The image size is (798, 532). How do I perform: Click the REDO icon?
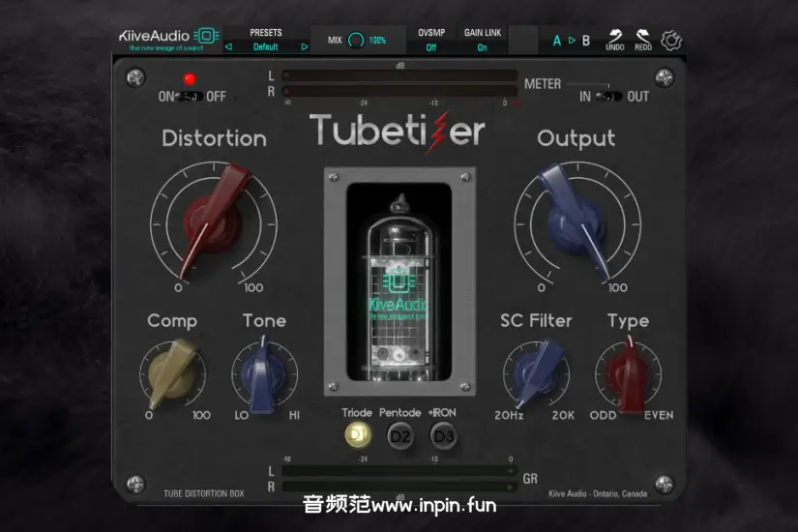[643, 40]
